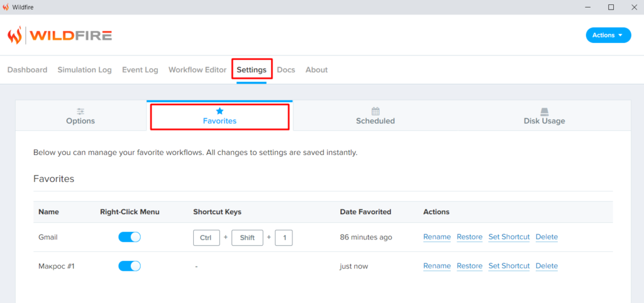The height and width of the screenshot is (303, 644).
Task: Switch to the Workflow Editor tab
Action: pos(197,70)
